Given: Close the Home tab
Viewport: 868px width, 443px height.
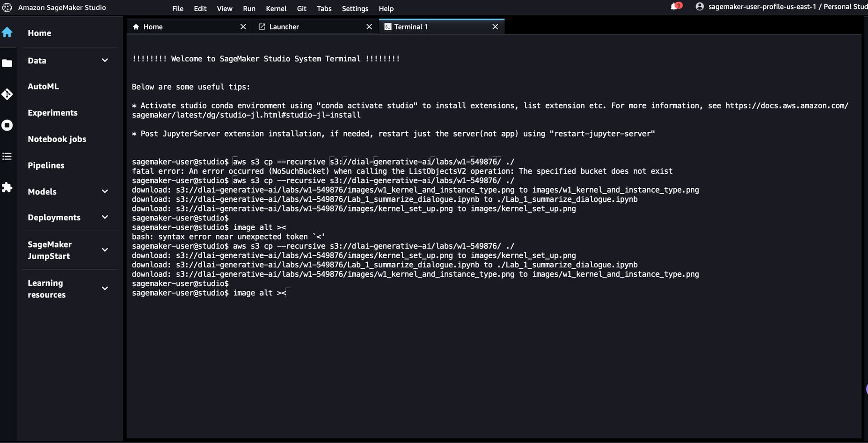Looking at the screenshot, I should (x=243, y=27).
